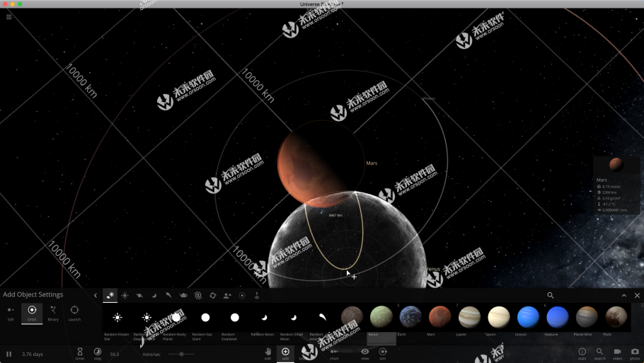644x363 pixels.
Task: Open the chart view
Action: [334, 354]
